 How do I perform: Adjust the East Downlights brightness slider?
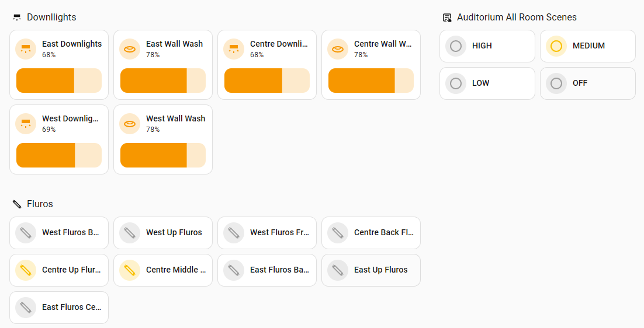click(x=59, y=81)
